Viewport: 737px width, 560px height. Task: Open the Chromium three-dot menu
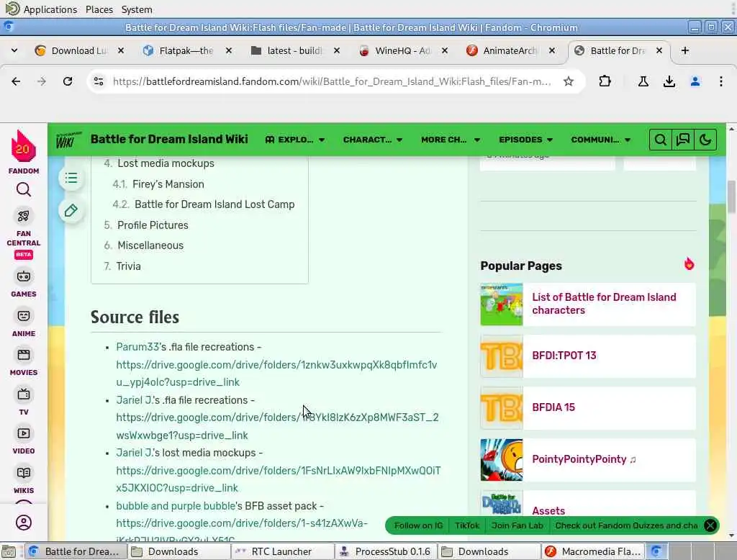coord(721,81)
